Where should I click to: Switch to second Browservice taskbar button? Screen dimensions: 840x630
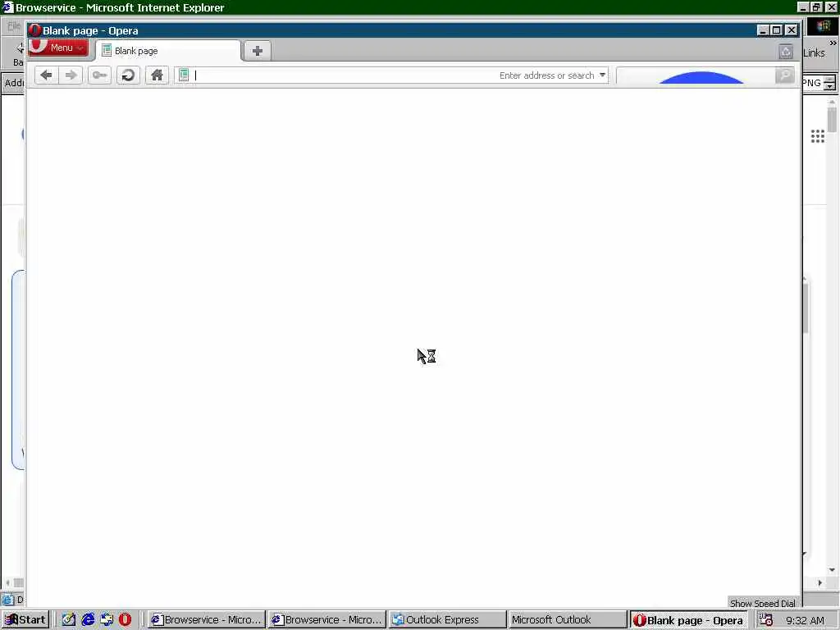[x=326, y=620]
